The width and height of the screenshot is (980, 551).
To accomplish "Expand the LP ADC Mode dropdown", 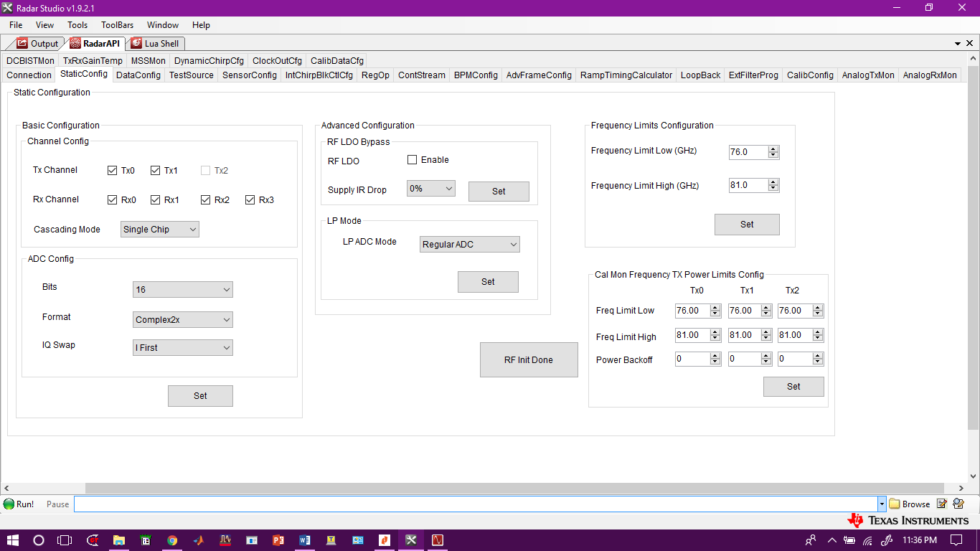I will pos(469,245).
